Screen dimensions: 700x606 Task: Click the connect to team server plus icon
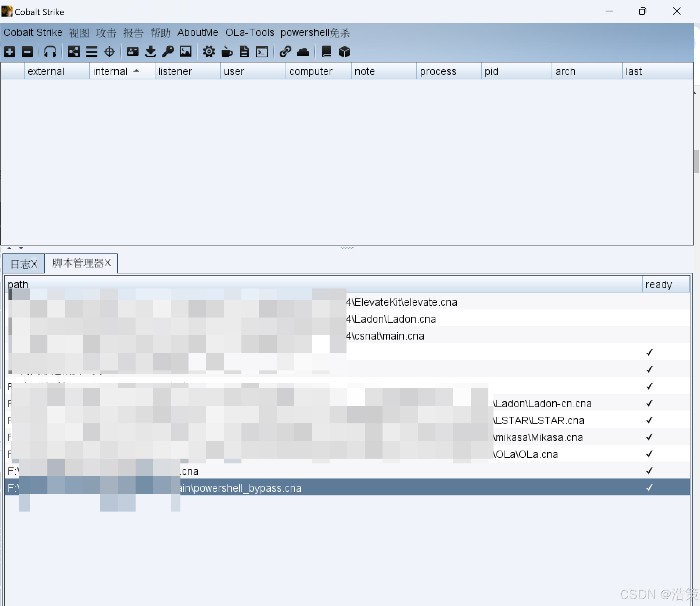pyautogui.click(x=10, y=52)
